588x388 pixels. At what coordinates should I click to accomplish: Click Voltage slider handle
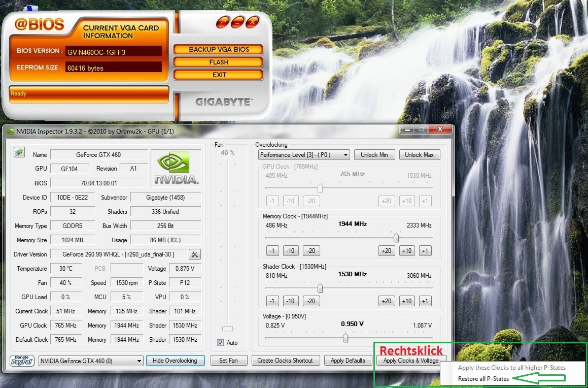(x=345, y=338)
